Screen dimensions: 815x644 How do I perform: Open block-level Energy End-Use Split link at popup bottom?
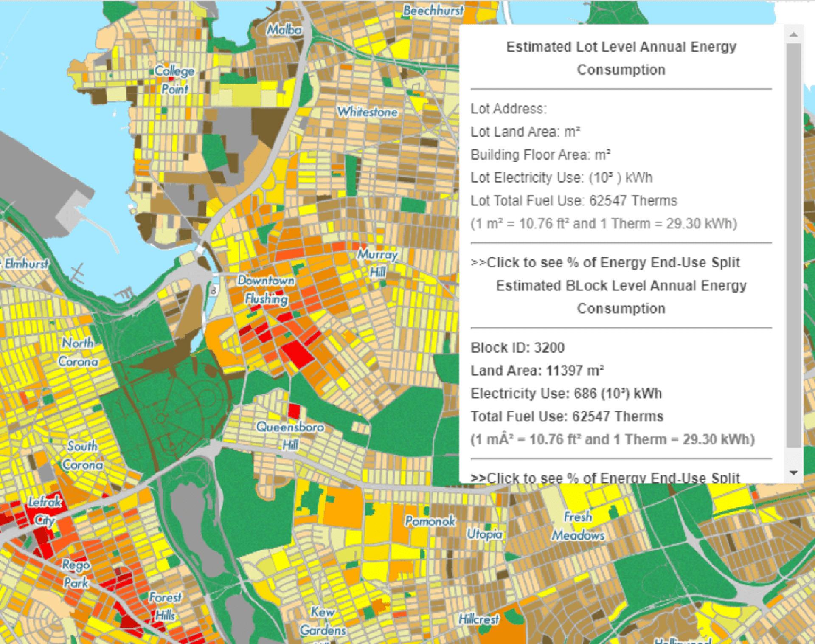click(605, 478)
